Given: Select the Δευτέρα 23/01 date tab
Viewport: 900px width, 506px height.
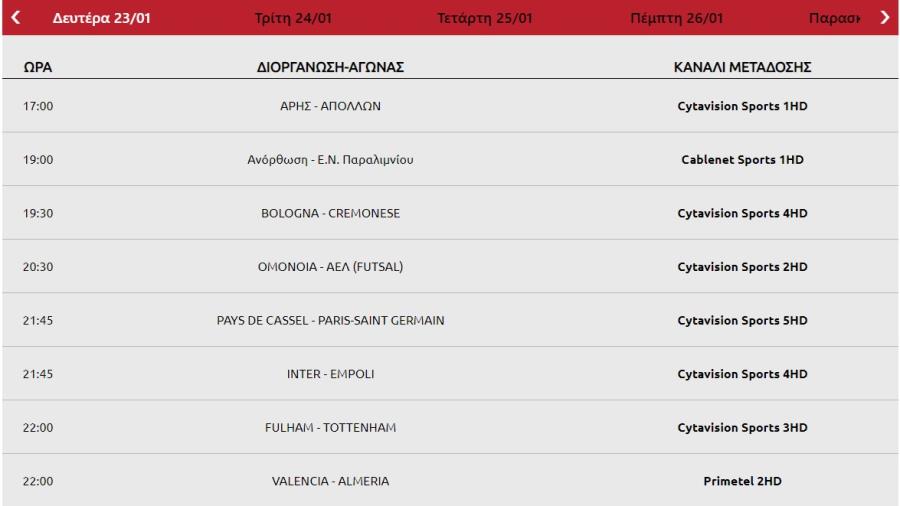Looking at the screenshot, I should click(102, 18).
